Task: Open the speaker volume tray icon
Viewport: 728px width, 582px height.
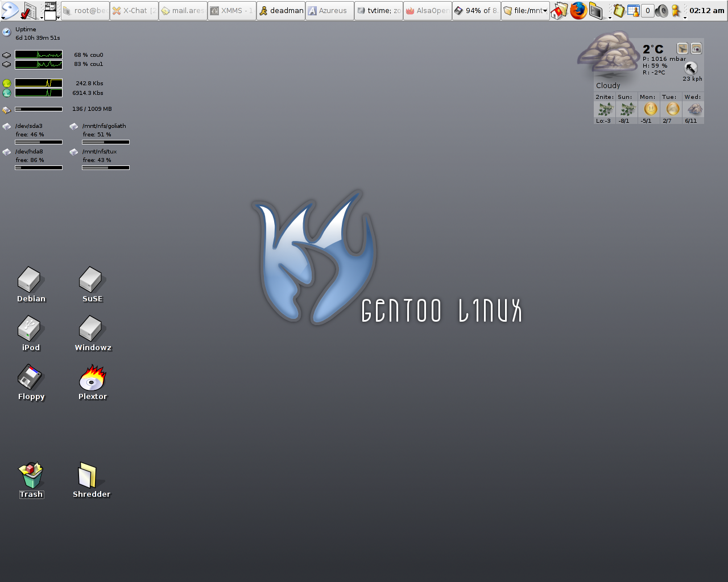Action: pyautogui.click(x=661, y=10)
